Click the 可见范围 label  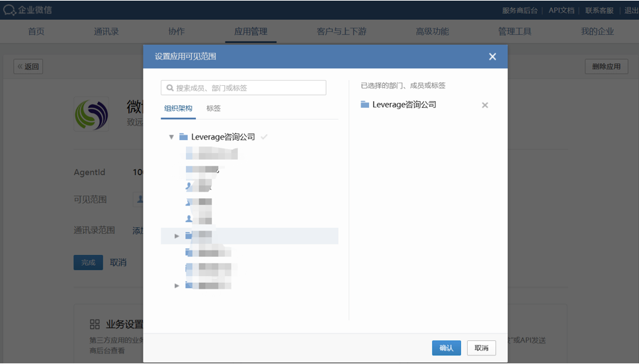pyautogui.click(x=90, y=200)
